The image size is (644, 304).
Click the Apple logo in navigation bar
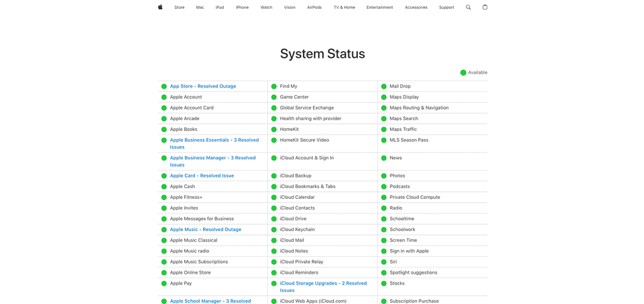[x=160, y=7]
